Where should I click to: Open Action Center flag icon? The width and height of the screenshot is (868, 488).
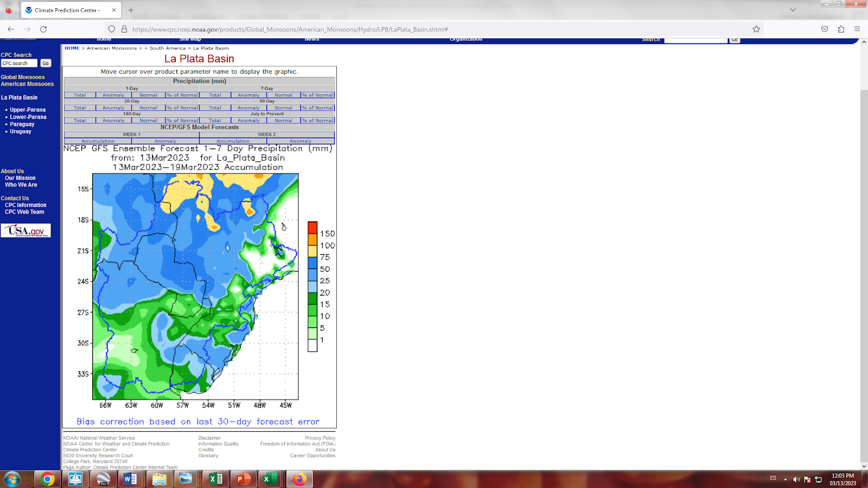807,479
